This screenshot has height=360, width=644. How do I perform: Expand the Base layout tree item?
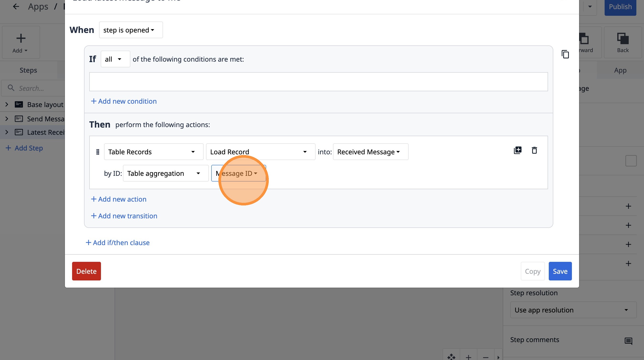click(7, 104)
